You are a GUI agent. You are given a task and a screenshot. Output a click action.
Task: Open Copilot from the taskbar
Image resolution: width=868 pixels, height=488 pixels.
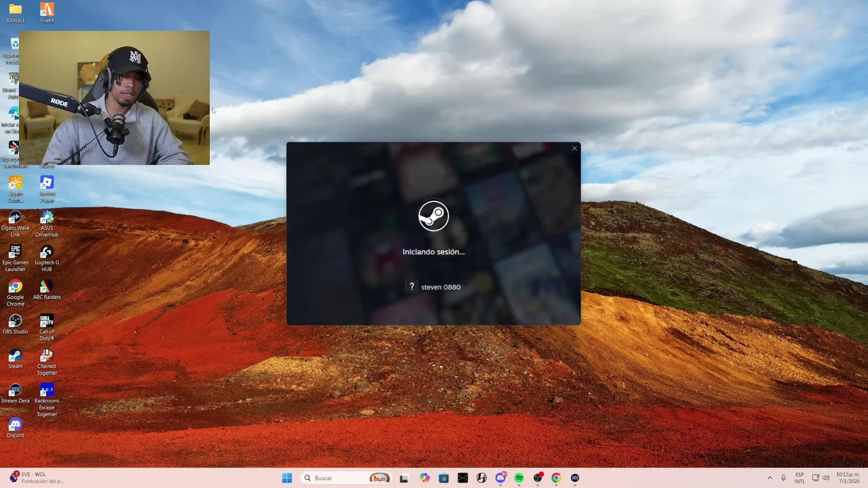pyautogui.click(x=425, y=478)
